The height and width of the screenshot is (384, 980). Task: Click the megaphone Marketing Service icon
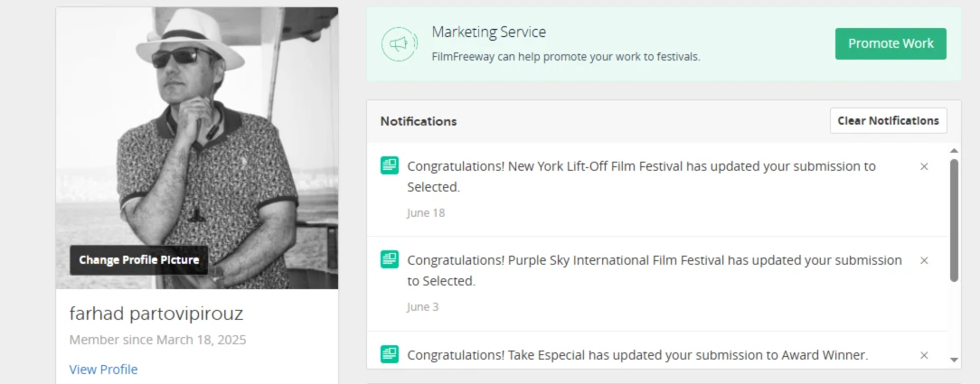pos(398,44)
